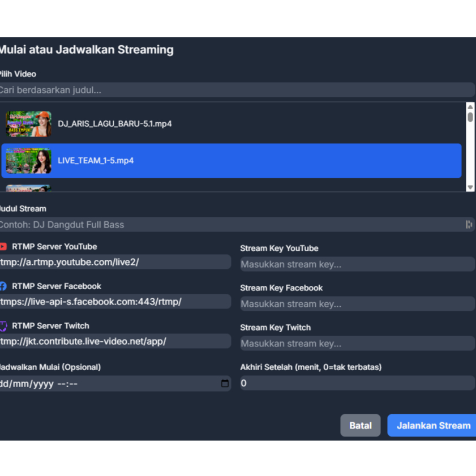Click the scrollbar down arrow in video list
Screen dimensions: 476x476
(471, 187)
